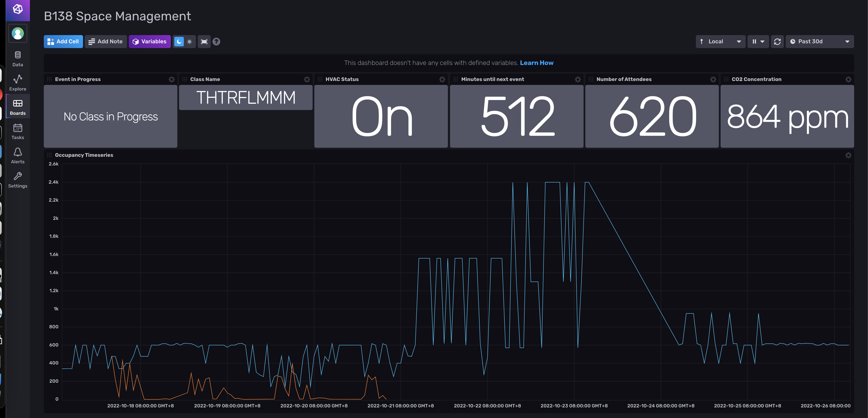
Task: Open the Learn How link about variables
Action: tap(537, 63)
